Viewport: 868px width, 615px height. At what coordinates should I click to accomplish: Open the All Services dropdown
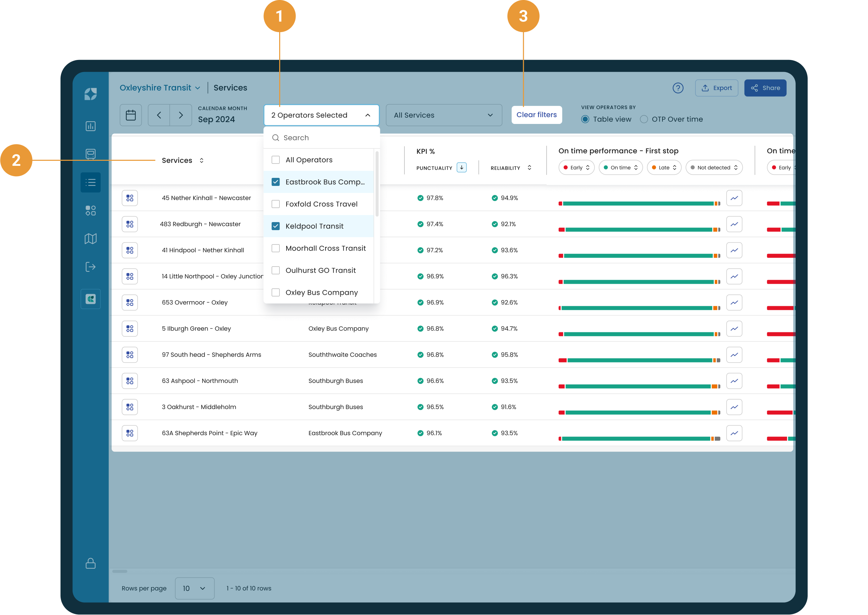tap(444, 115)
